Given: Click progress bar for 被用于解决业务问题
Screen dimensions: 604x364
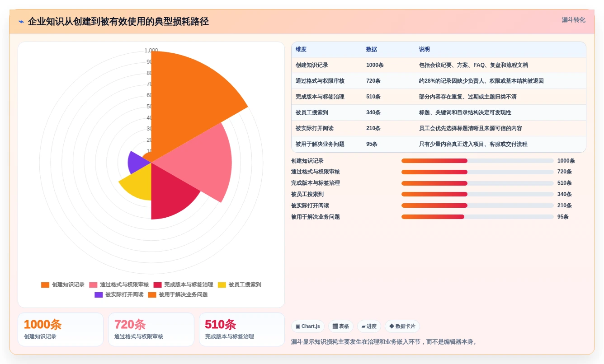Looking at the screenshot, I should (477, 217).
